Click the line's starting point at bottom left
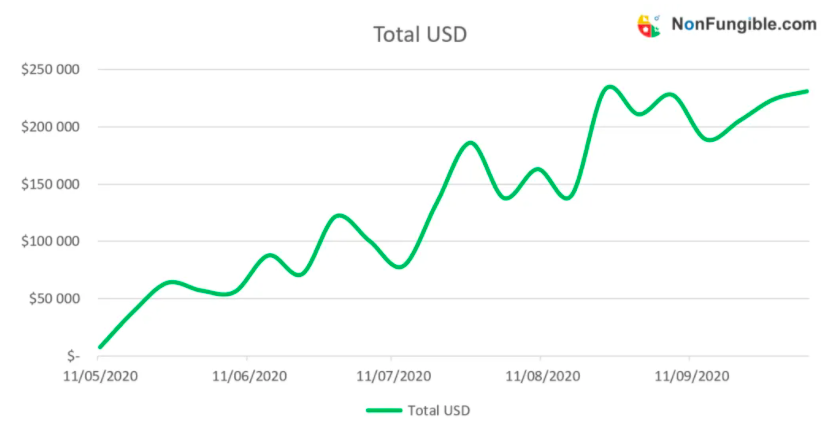 100,347
